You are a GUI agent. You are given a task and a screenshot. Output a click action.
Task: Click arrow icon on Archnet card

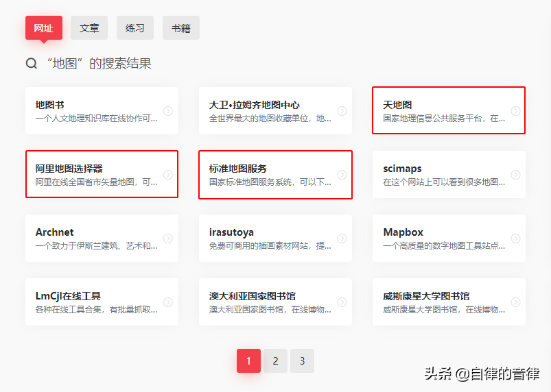[x=168, y=238]
